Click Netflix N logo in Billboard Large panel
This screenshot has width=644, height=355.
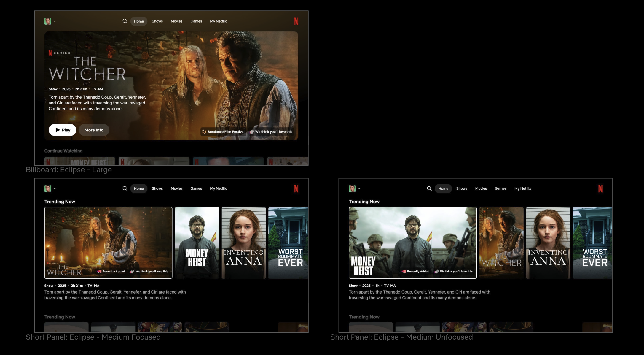[296, 21]
